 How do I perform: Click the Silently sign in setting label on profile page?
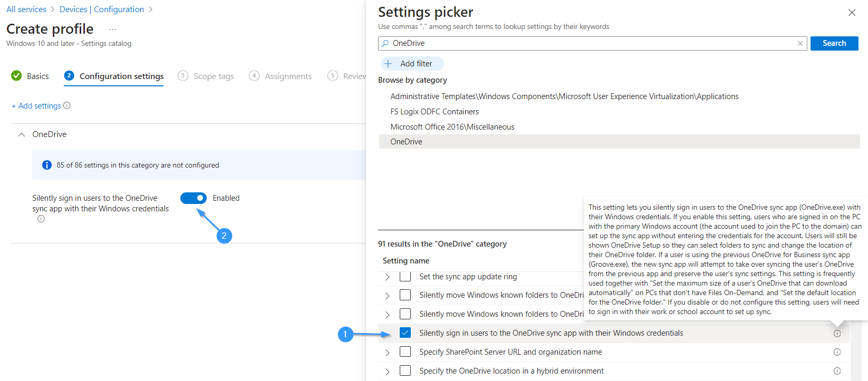click(100, 203)
